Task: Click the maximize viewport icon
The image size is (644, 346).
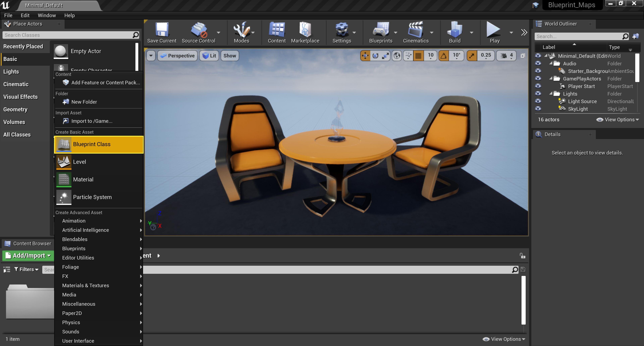Action: [523, 56]
